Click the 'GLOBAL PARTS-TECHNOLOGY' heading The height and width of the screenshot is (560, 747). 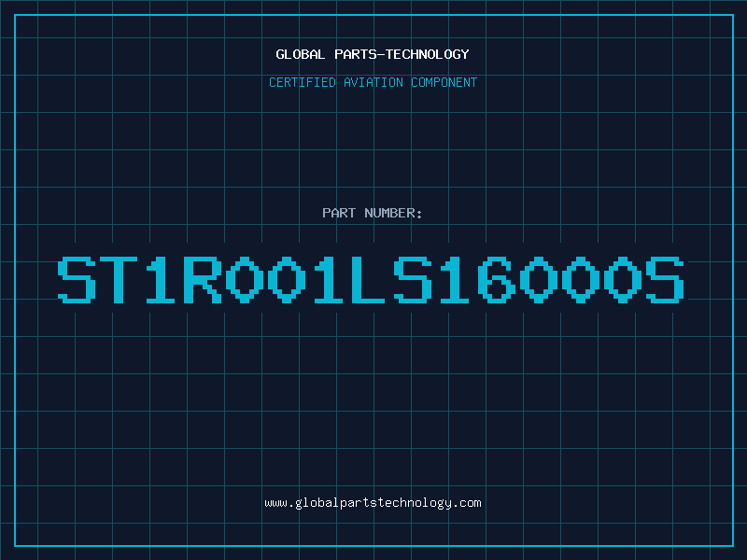point(373,54)
